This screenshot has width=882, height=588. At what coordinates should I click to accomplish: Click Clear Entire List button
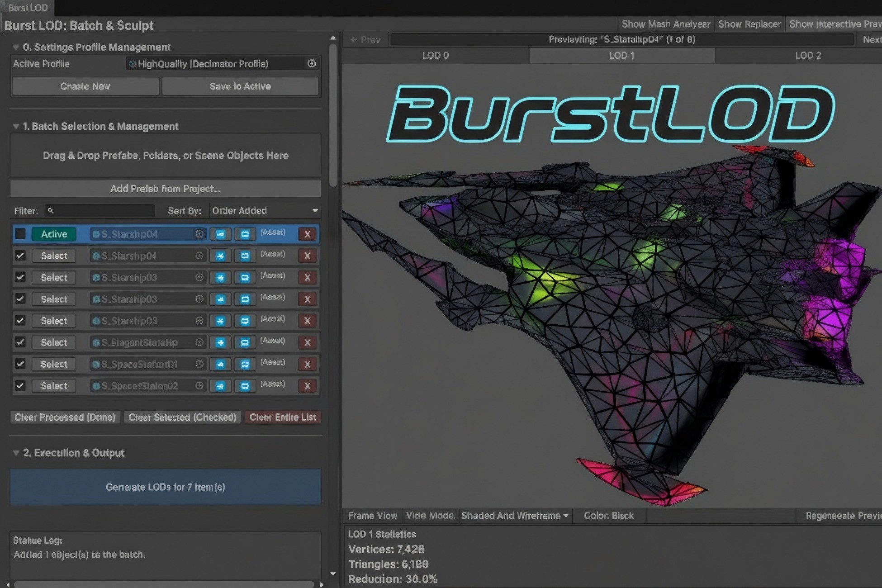tap(283, 417)
